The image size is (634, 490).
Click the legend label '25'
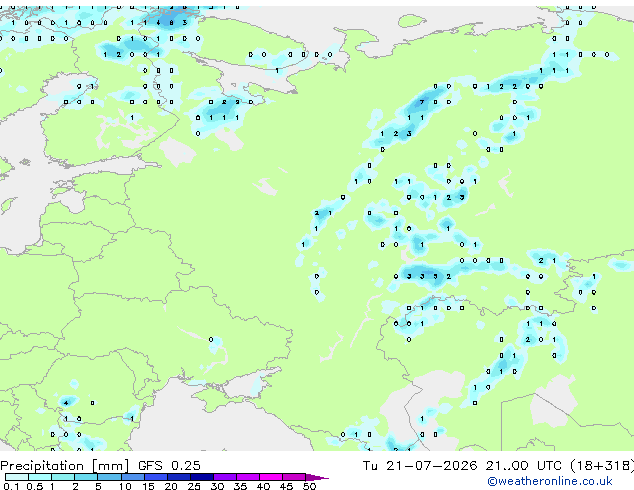coord(194,486)
